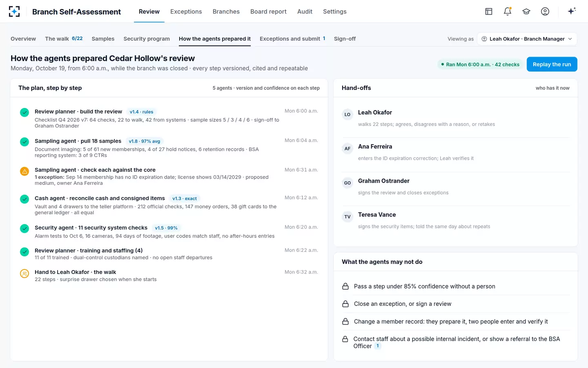Click the Branch Self-Assessment logo icon
The height and width of the screenshot is (368, 588).
pyautogui.click(x=14, y=11)
